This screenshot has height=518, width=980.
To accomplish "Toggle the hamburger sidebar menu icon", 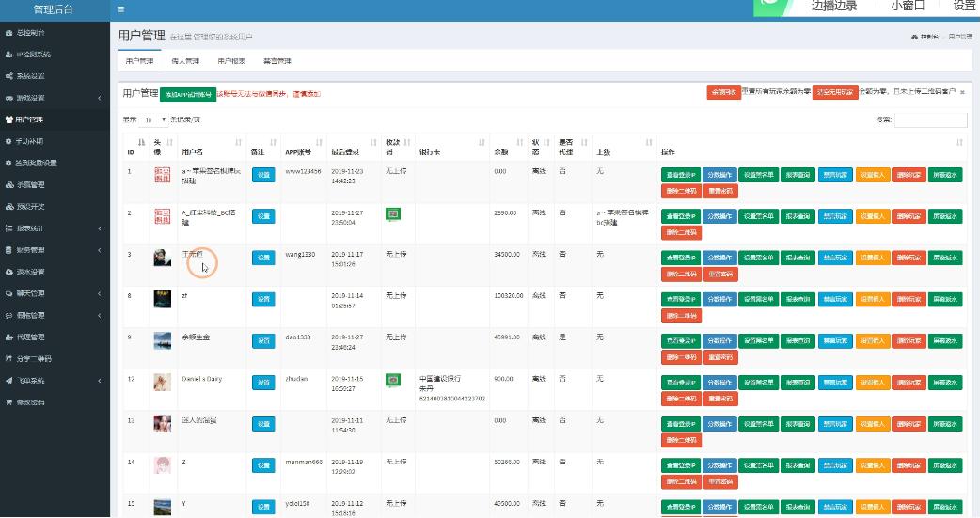I will pyautogui.click(x=120, y=9).
